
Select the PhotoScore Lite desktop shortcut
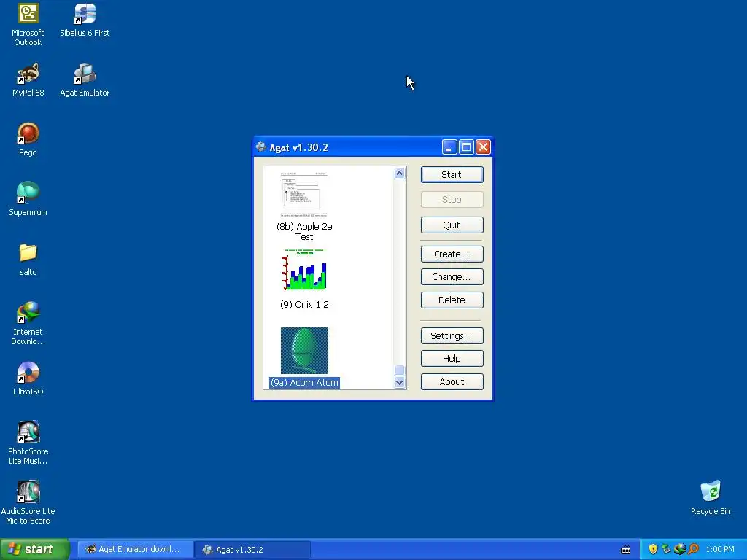[x=28, y=443]
